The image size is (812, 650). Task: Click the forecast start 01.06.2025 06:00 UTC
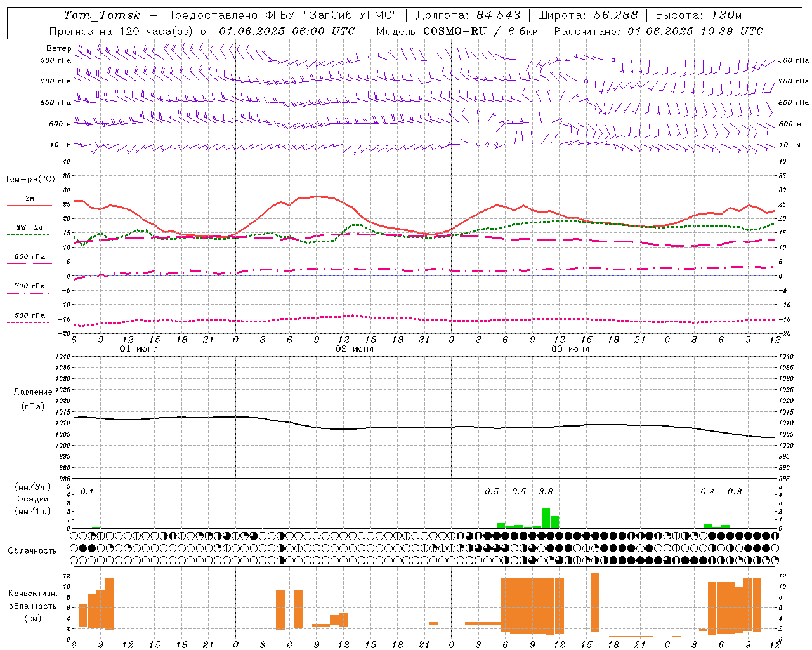pyautogui.click(x=287, y=31)
